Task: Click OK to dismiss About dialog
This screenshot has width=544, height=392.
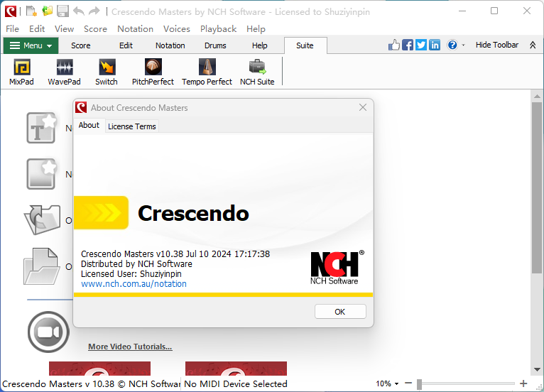Action: click(x=340, y=312)
